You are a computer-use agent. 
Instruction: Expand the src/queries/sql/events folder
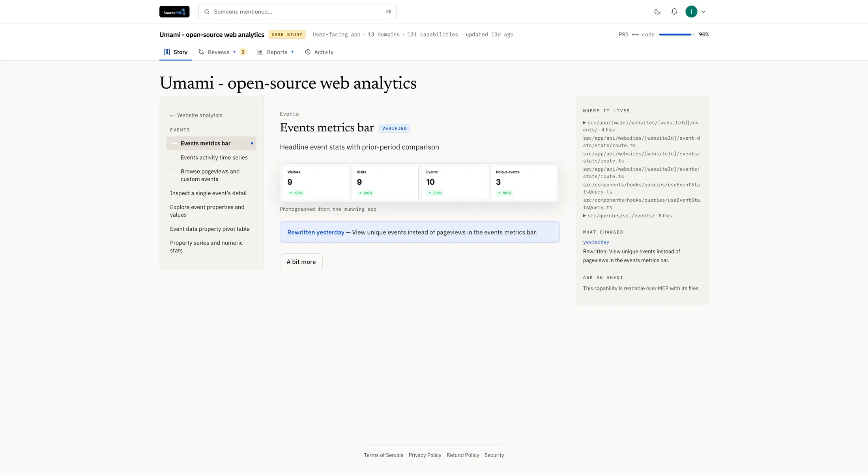pos(627,216)
